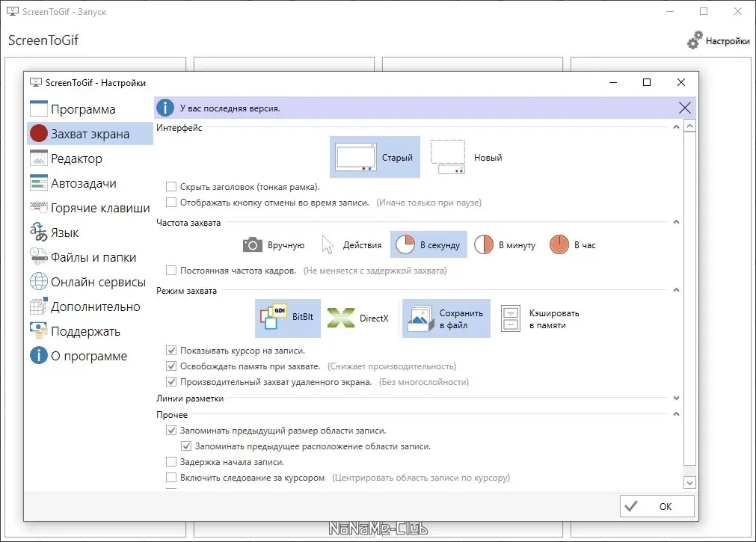This screenshot has height=542, width=756.
Task: Click the keyboard icon of Горячие клавиши
Action: (39, 207)
